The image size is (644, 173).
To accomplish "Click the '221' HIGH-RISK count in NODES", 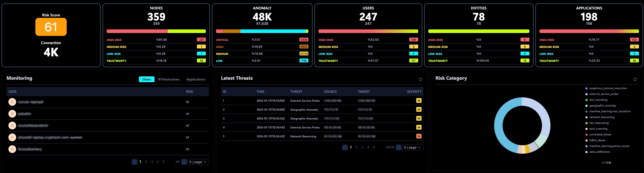I will coord(201,40).
